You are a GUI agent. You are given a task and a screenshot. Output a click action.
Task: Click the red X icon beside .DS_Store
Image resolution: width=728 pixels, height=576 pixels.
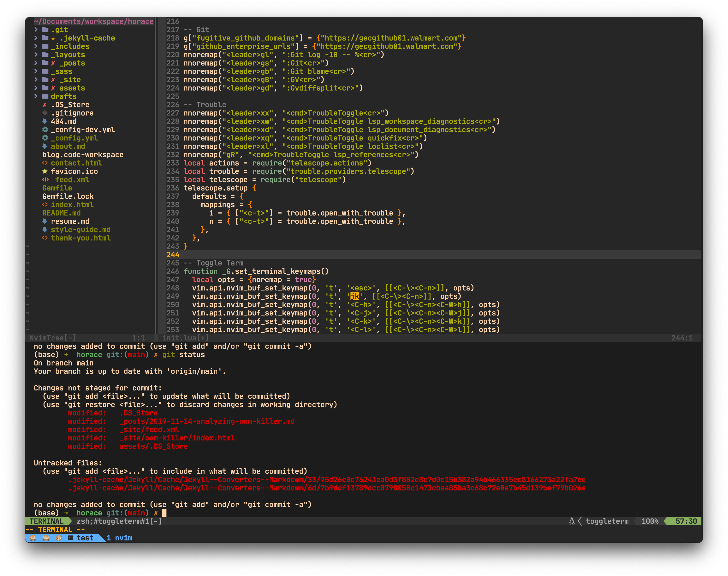coord(45,105)
